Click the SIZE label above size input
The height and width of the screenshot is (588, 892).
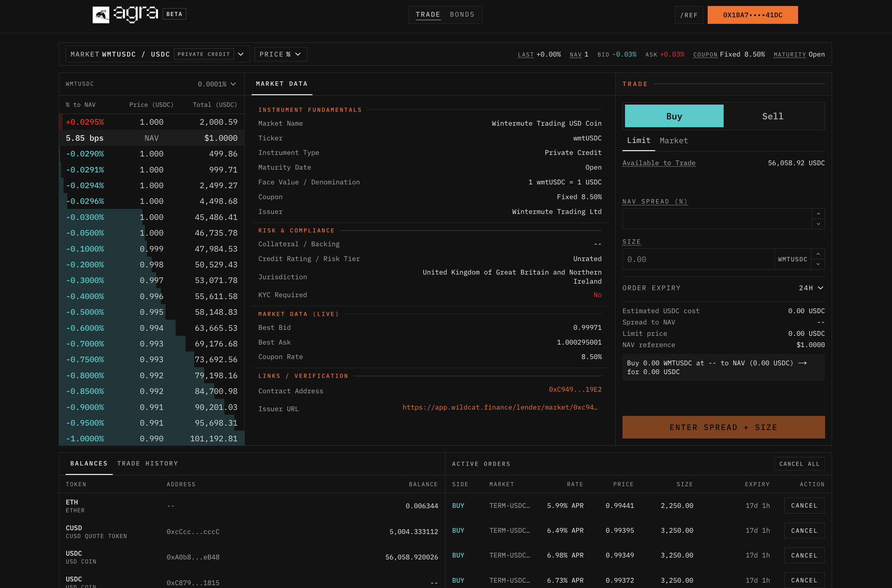click(632, 242)
